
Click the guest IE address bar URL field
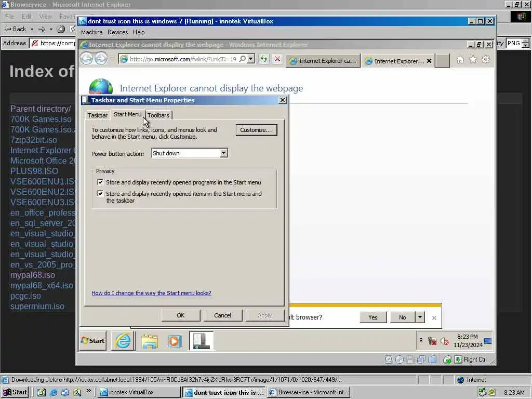[x=183, y=59]
